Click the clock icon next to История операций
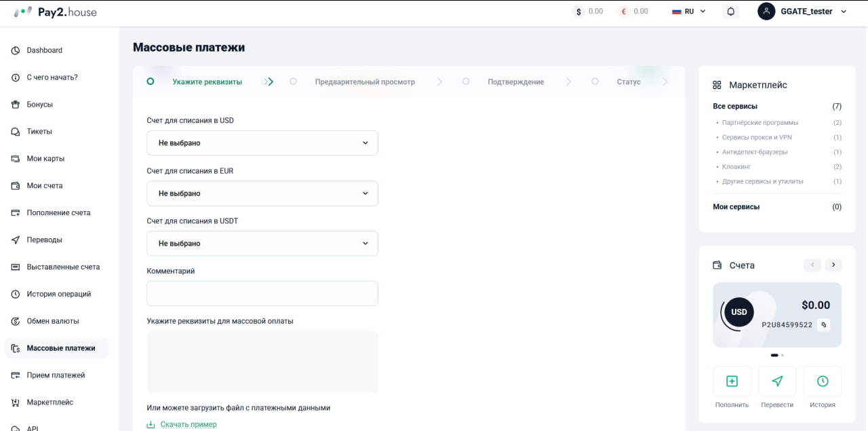Image resolution: width=868 pixels, height=431 pixels. pyautogui.click(x=16, y=295)
